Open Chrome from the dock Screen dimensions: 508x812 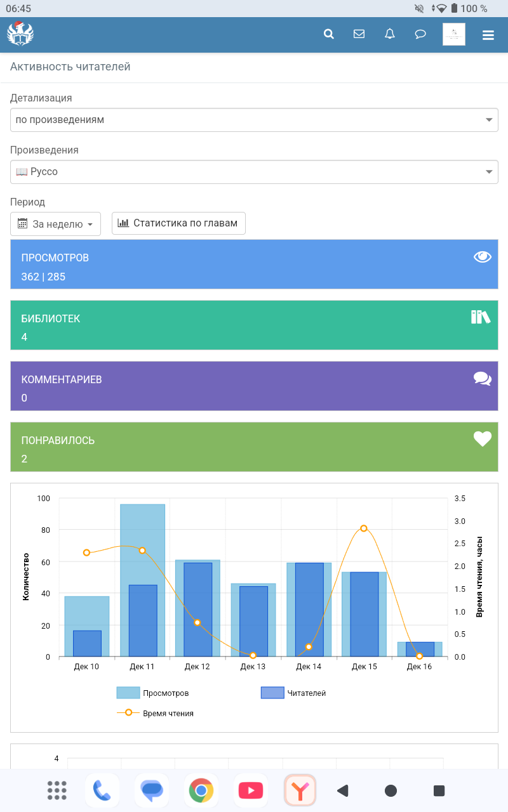(201, 790)
